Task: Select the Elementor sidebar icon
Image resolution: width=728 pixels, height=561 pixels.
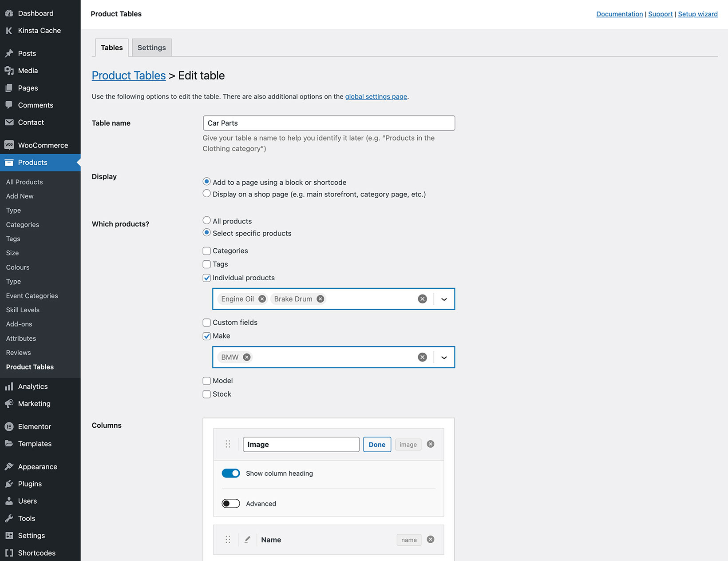Action: (9, 426)
